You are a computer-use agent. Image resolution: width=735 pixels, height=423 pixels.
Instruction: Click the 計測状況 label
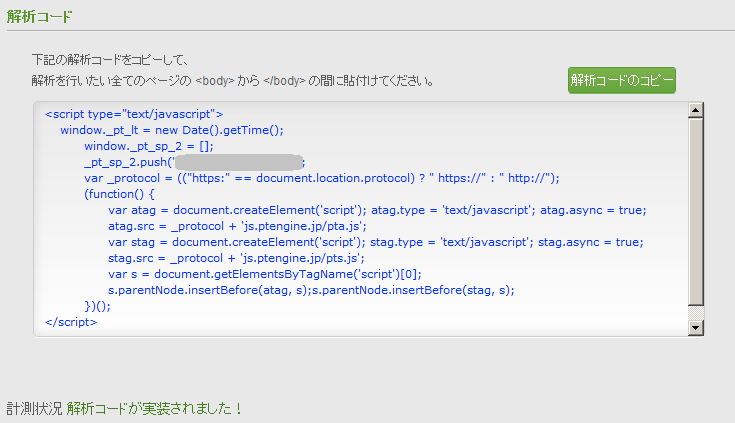(x=34, y=408)
